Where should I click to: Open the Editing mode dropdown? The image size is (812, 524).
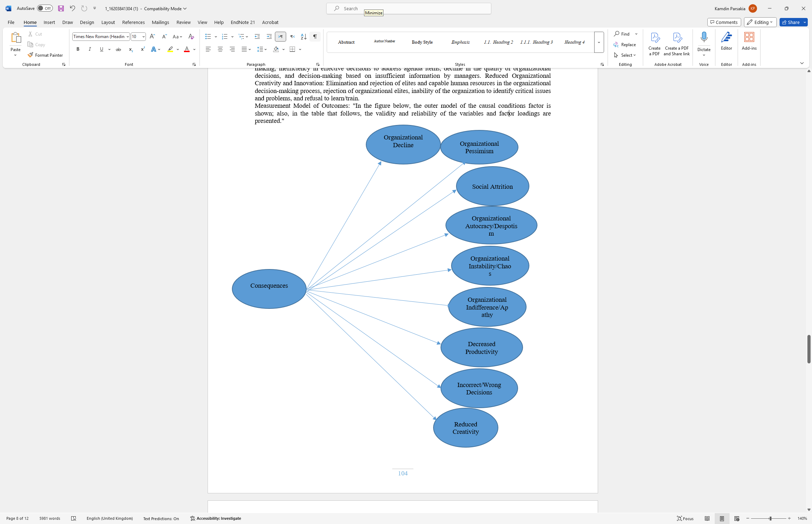pos(761,22)
